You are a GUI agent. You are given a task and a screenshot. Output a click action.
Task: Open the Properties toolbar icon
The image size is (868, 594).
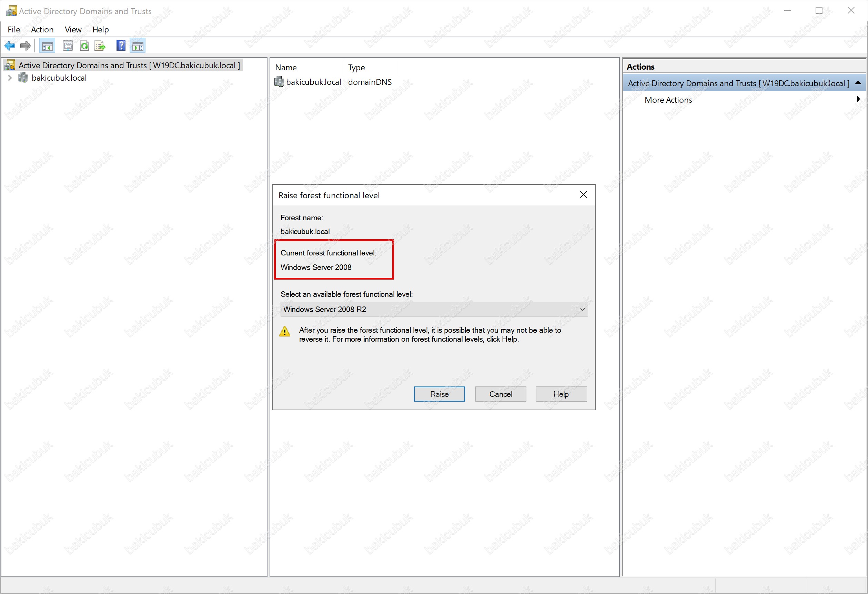click(x=68, y=46)
